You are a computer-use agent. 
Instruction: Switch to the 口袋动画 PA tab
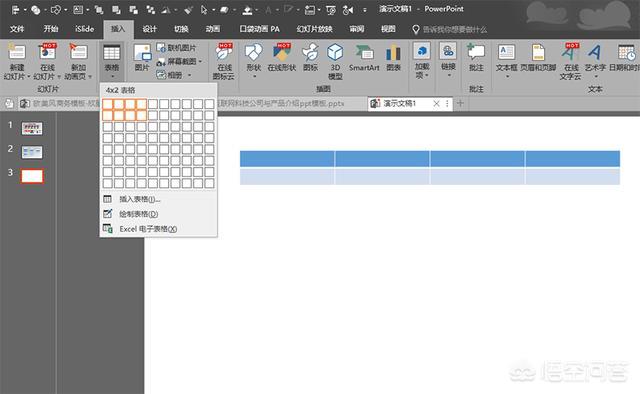[260, 29]
